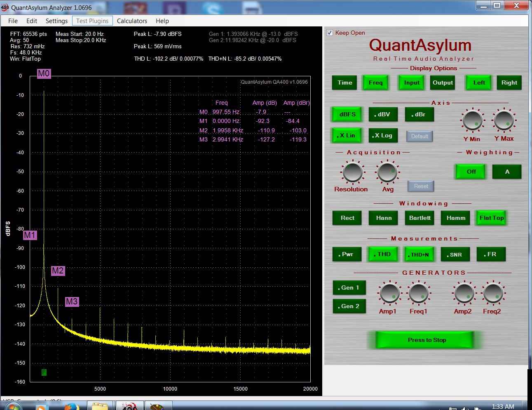The height and width of the screenshot is (410, 532).
Task: Open the Test Plugins menu
Action: pyautogui.click(x=92, y=21)
